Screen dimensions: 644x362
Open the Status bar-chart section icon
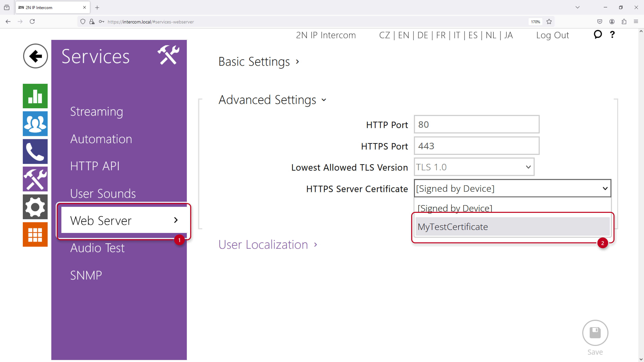click(35, 96)
